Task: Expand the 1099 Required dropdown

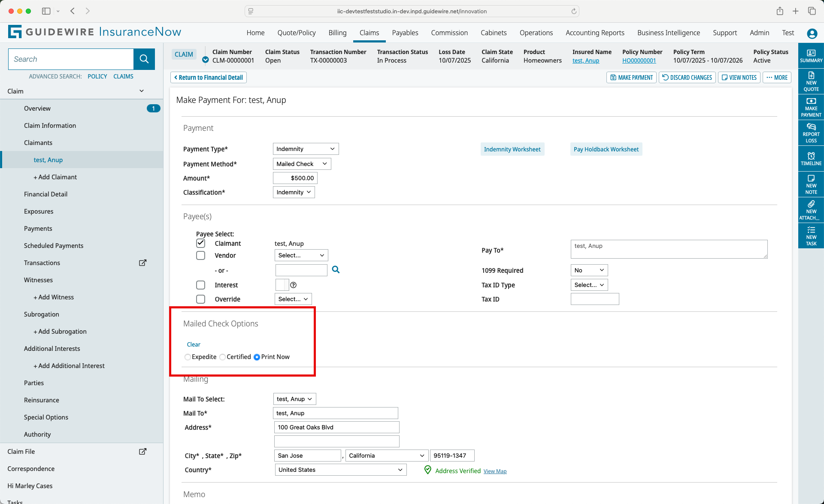Action: click(589, 270)
